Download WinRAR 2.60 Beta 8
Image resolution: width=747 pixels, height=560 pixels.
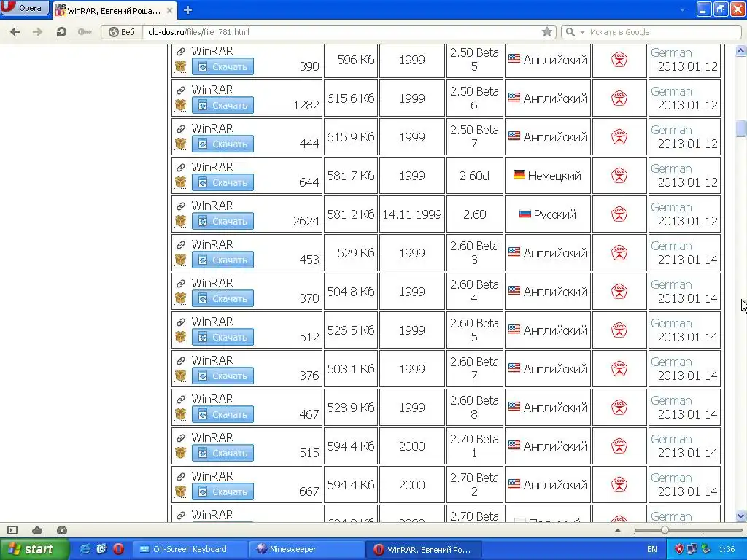222,414
